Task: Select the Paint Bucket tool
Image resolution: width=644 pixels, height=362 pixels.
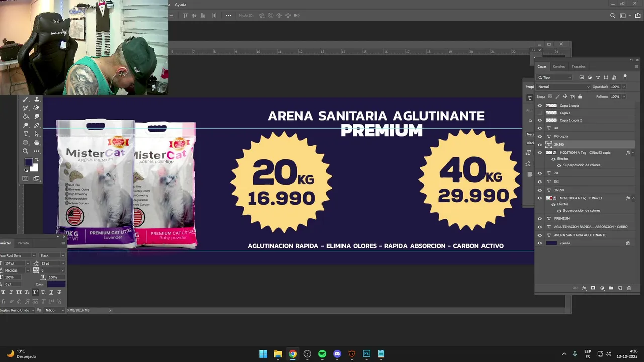Action: point(26,116)
